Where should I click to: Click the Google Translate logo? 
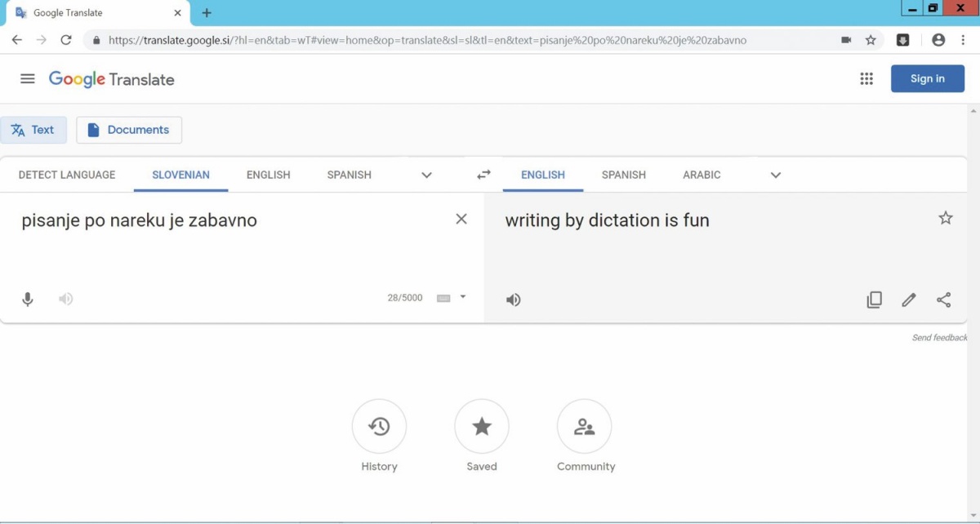(112, 79)
